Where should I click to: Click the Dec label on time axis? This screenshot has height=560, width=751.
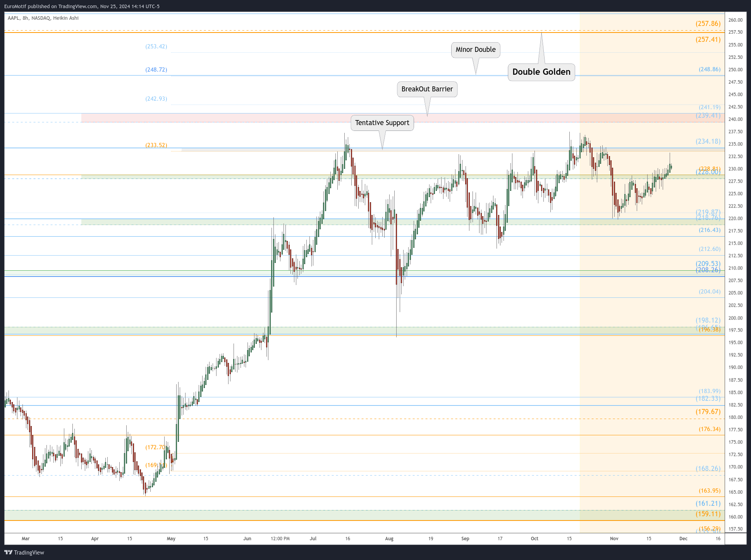pos(683,539)
